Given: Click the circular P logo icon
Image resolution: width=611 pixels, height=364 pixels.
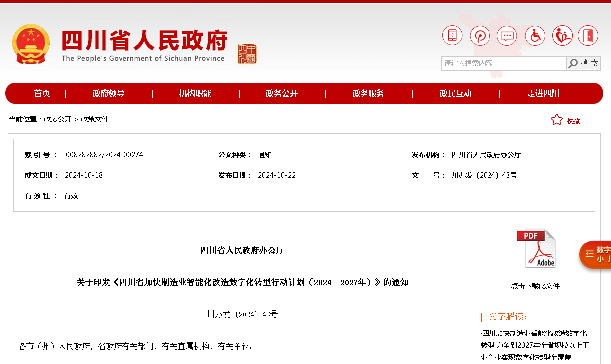Looking at the screenshot, I should 480,36.
